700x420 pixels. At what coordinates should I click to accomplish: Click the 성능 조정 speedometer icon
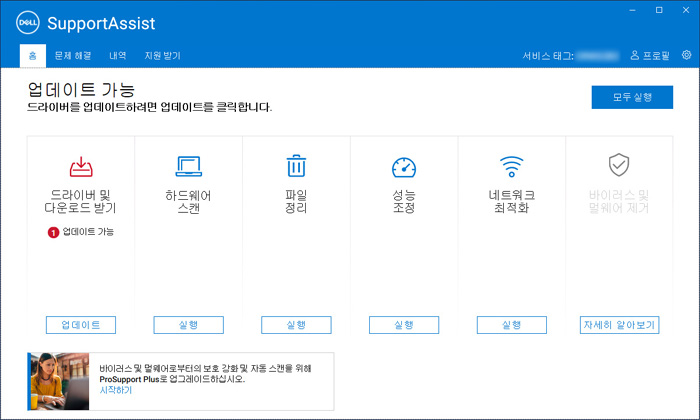pos(404,167)
